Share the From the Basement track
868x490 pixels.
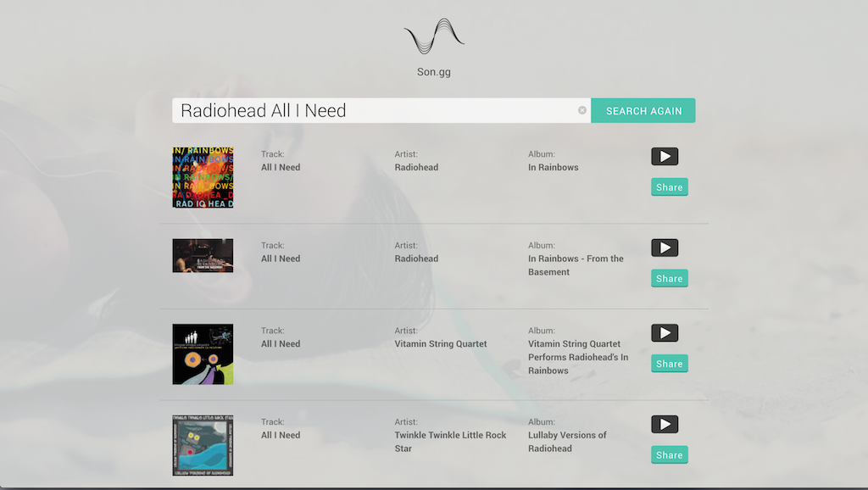670,279
